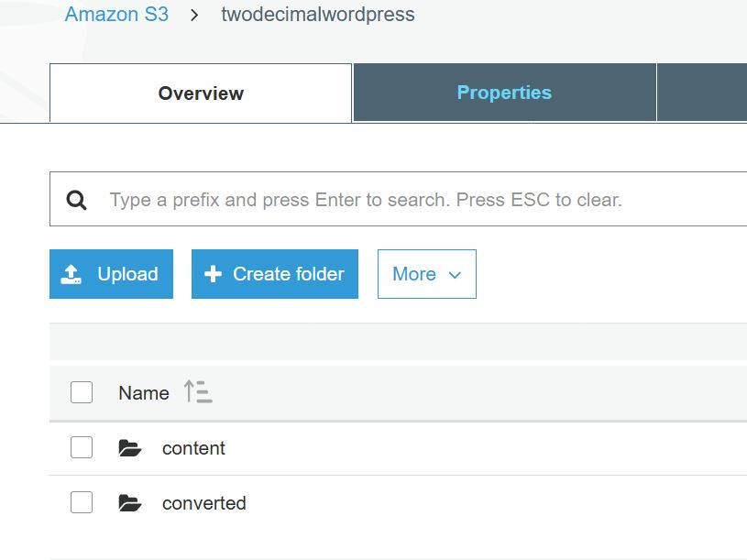747x560 pixels.
Task: Open the More actions dropdown
Action: pyautogui.click(x=426, y=274)
